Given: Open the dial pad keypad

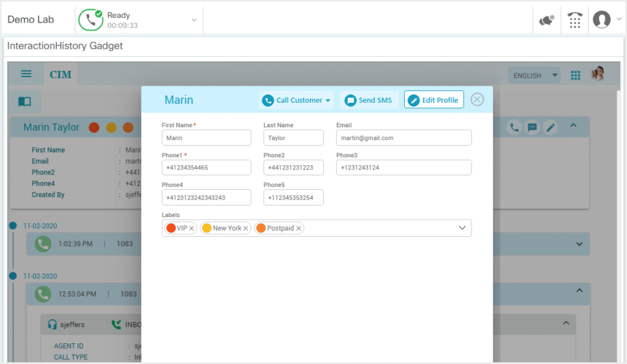Looking at the screenshot, I should point(574,20).
